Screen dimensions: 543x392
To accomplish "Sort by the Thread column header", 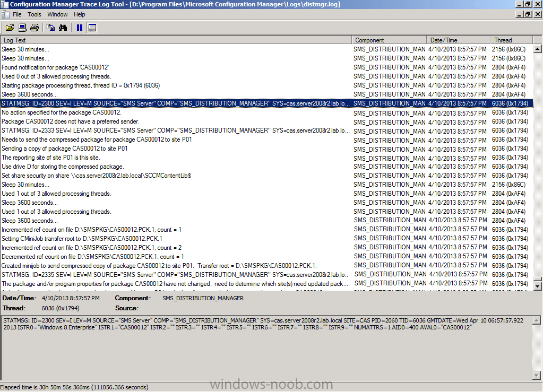I will [x=512, y=40].
